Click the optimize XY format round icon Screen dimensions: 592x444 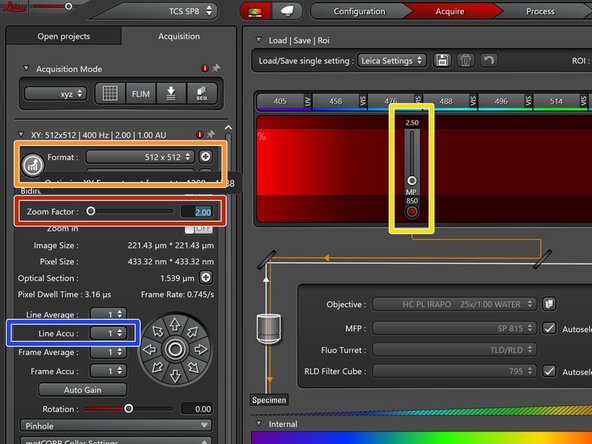pyautogui.click(x=33, y=165)
